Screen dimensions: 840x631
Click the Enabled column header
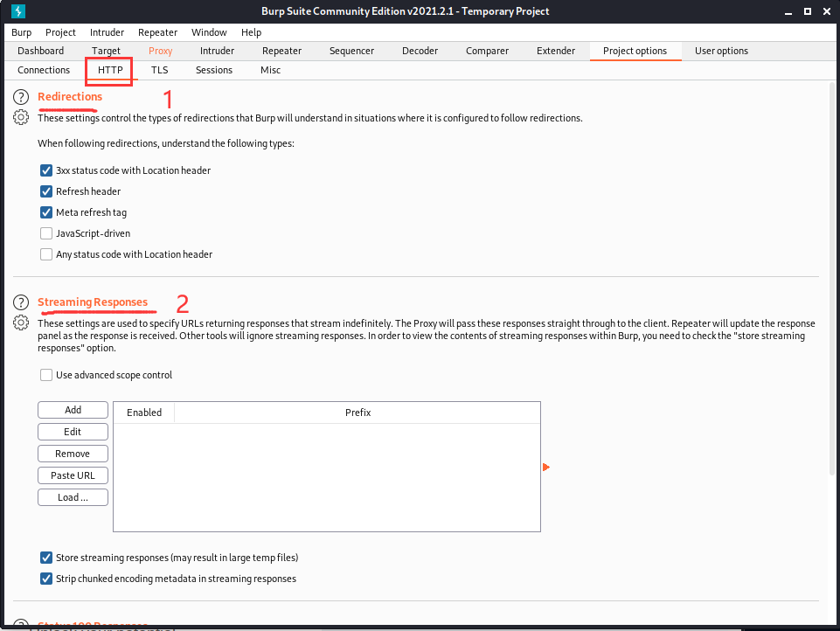tap(144, 413)
